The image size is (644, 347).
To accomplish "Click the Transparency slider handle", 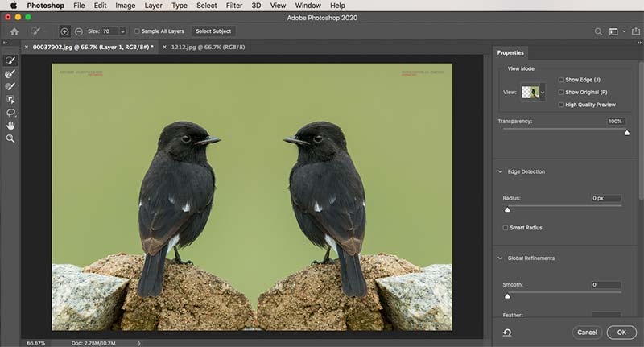I will [626, 132].
